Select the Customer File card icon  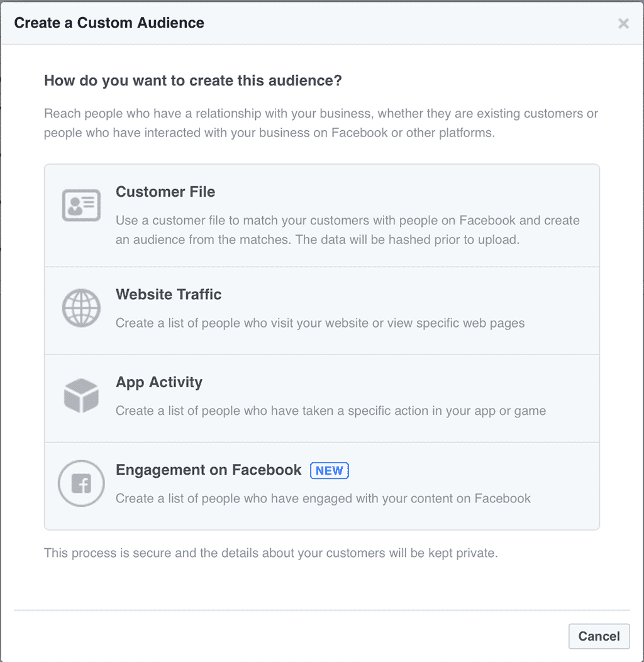pos(81,205)
